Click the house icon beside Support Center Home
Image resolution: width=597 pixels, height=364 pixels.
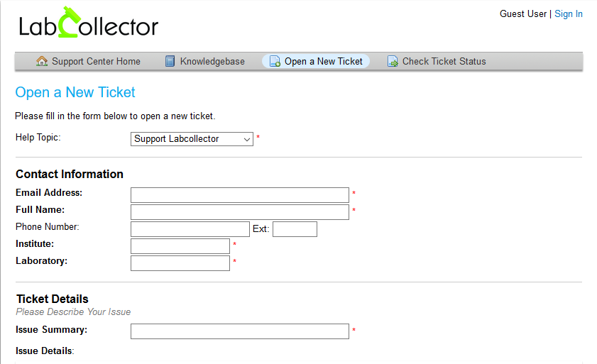[41, 61]
